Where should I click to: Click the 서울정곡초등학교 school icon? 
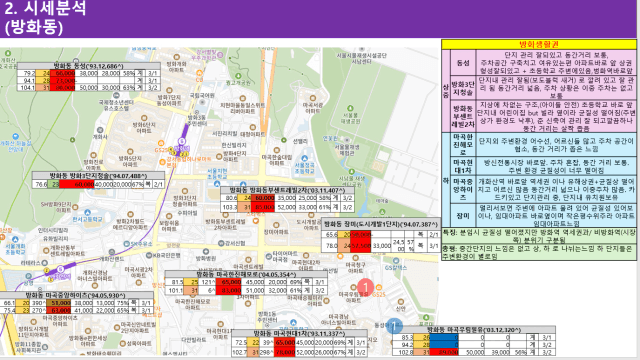coord(304,158)
